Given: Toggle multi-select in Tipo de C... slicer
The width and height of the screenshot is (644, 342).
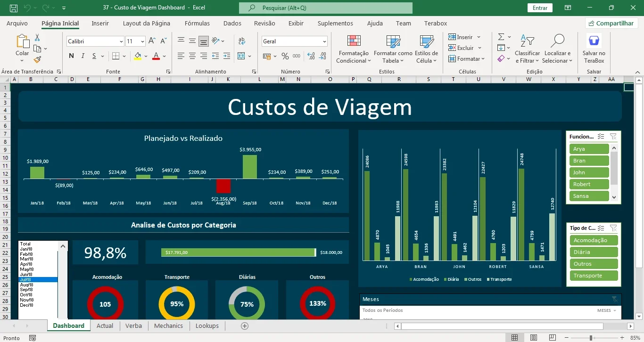Looking at the screenshot, I should click(601, 228).
